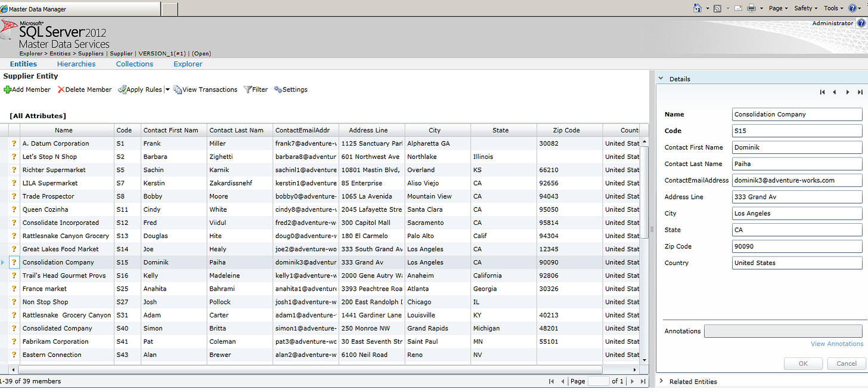The image size is (868, 392).
Task: Click validation status icon for Trade Prospector
Action: click(14, 196)
